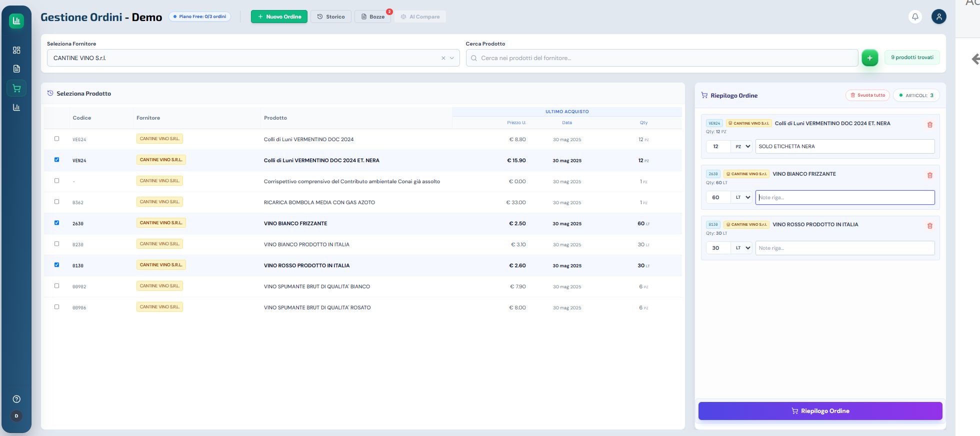This screenshot has width=980, height=436.
Task: Check the VE624 Vermentino DOC 2024 checkbox
Action: (56, 139)
